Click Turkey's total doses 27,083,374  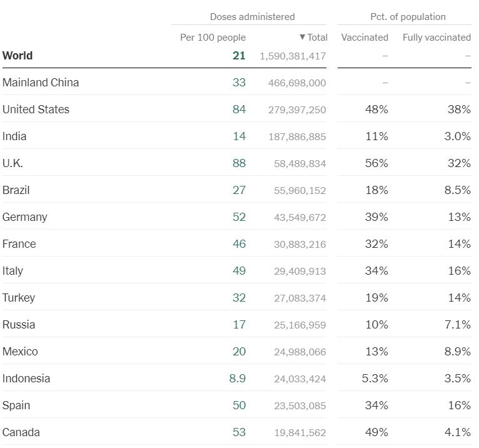(x=300, y=298)
